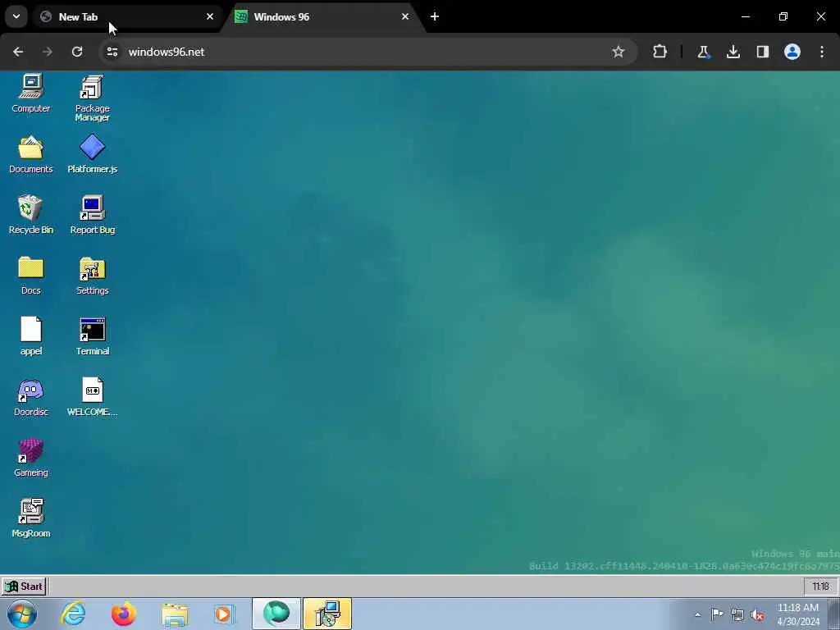Viewport: 840px width, 630px height.
Task: Open the date and time 11:18 AM
Action: (798, 614)
